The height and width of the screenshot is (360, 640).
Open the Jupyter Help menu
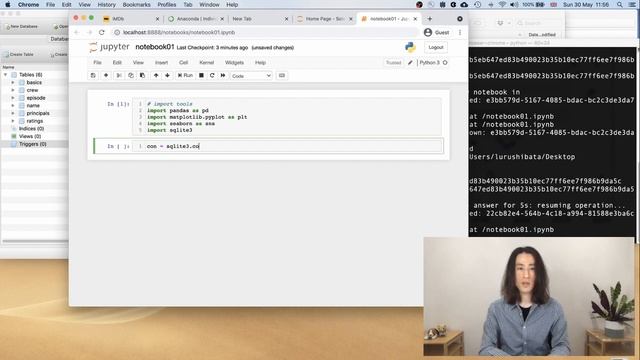tap(260, 62)
